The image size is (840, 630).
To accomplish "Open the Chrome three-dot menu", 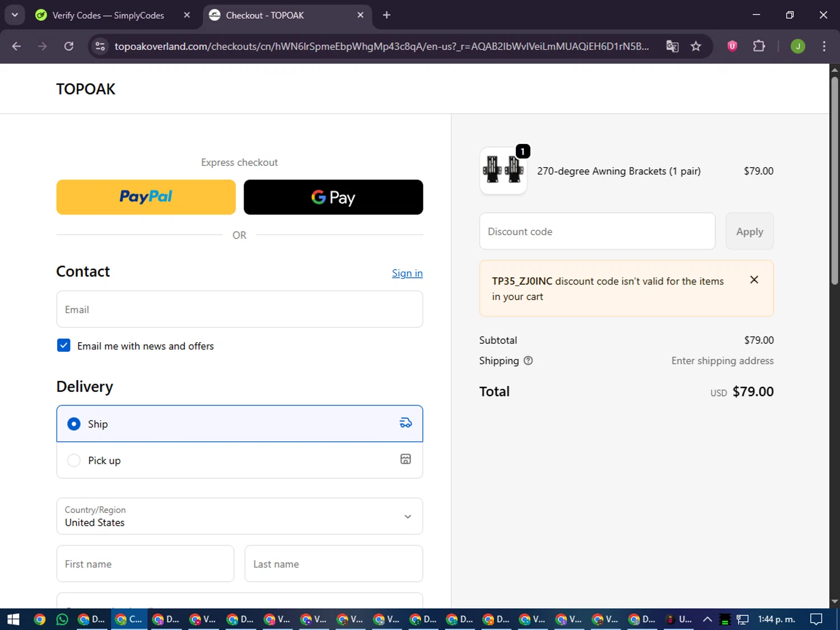I will [x=824, y=46].
